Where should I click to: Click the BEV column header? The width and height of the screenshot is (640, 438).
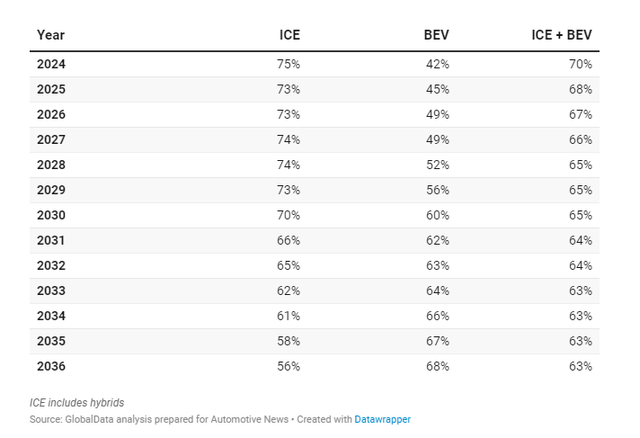click(x=436, y=35)
